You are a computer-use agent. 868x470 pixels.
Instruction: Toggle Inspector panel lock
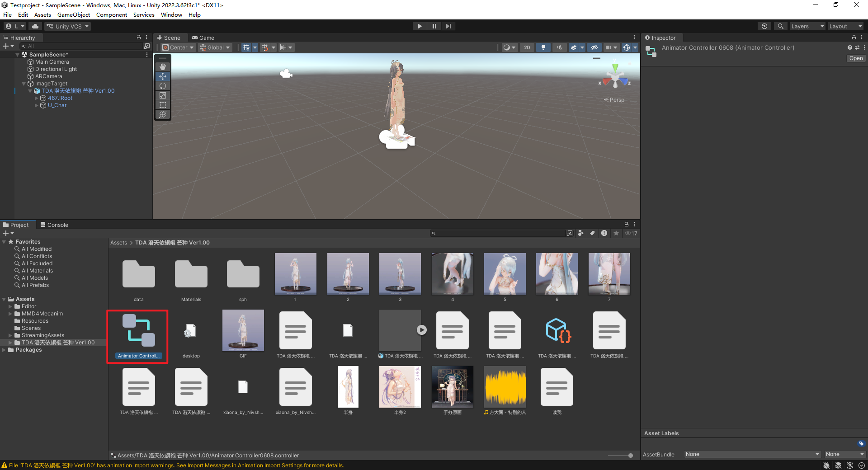(854, 38)
